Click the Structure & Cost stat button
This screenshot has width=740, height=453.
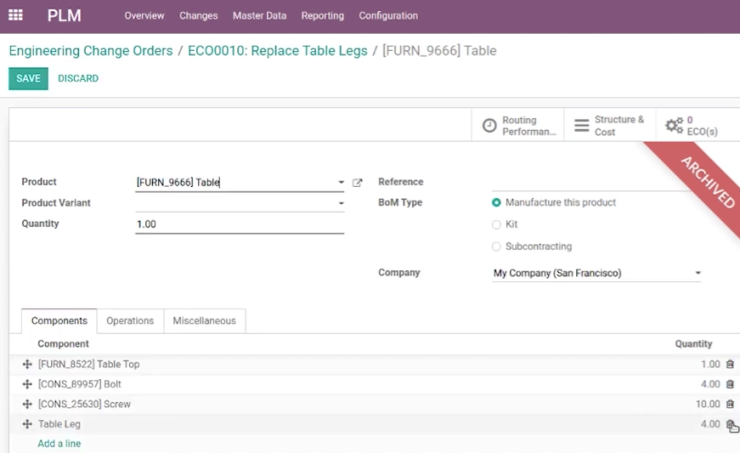coord(610,126)
